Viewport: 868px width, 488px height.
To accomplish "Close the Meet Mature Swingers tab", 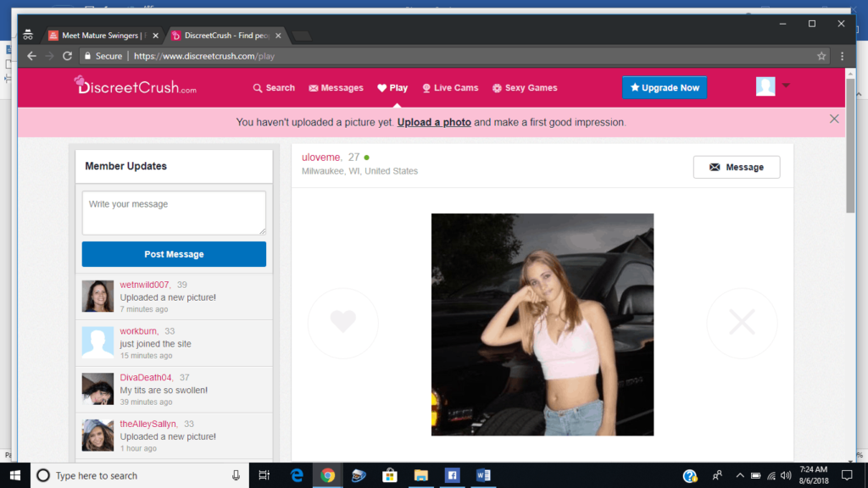I will click(x=156, y=36).
